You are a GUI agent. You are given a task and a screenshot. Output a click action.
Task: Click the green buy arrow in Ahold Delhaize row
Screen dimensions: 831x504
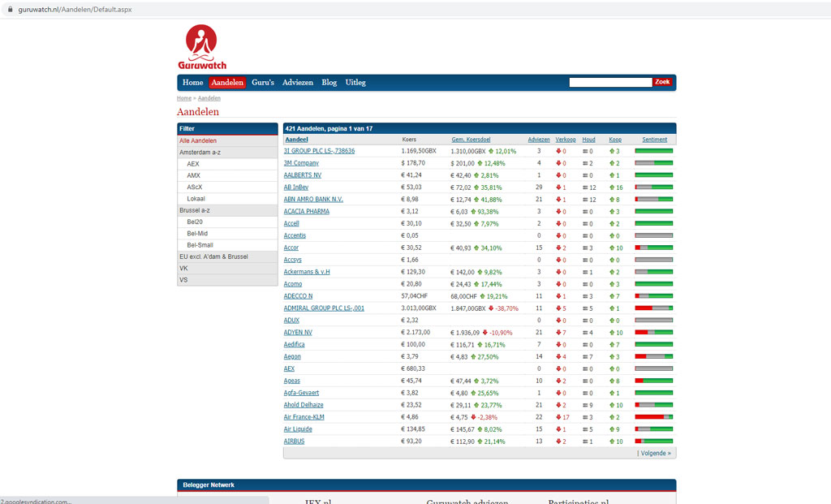[x=612, y=405]
